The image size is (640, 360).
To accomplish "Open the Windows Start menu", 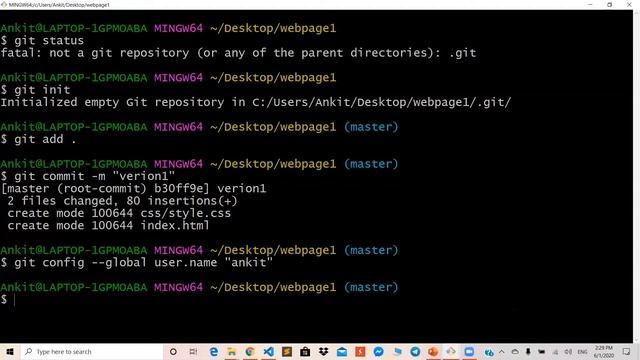I will click(x=10, y=351).
